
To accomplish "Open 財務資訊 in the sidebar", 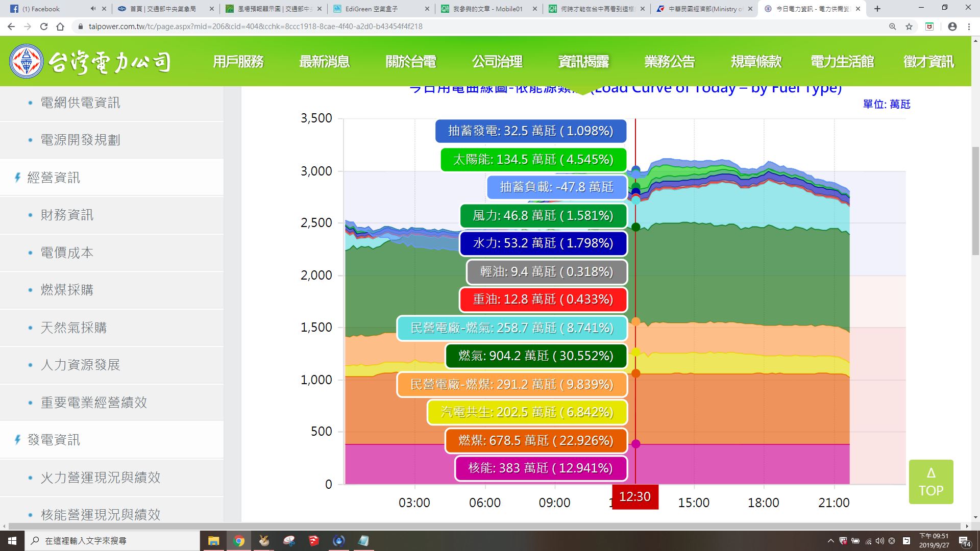I will 111,215.
